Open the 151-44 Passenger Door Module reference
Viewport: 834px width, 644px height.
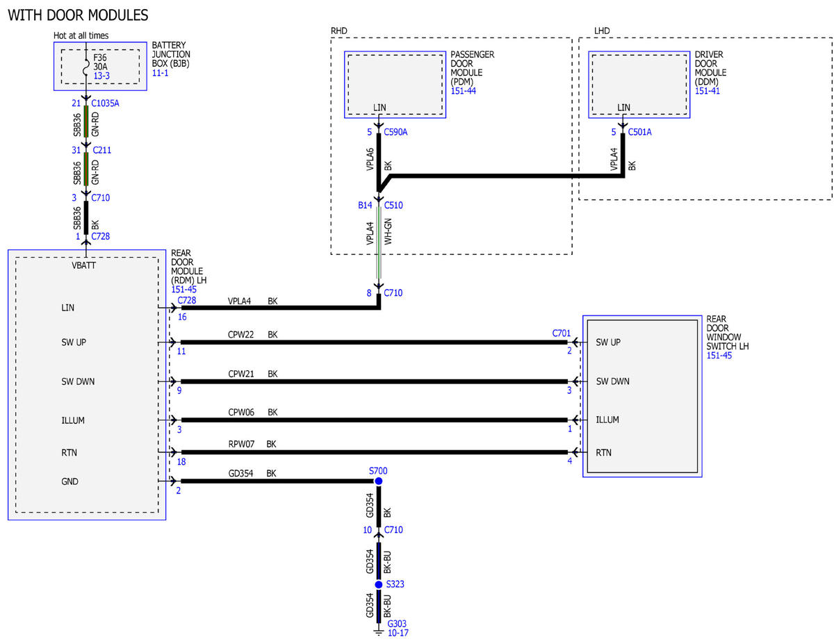(x=464, y=91)
